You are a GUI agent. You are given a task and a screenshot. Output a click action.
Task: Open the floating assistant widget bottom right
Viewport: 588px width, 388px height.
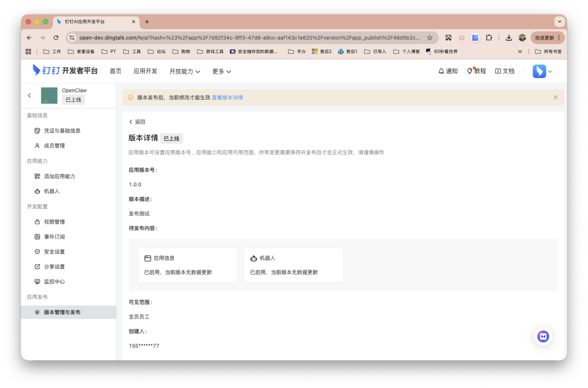(543, 336)
